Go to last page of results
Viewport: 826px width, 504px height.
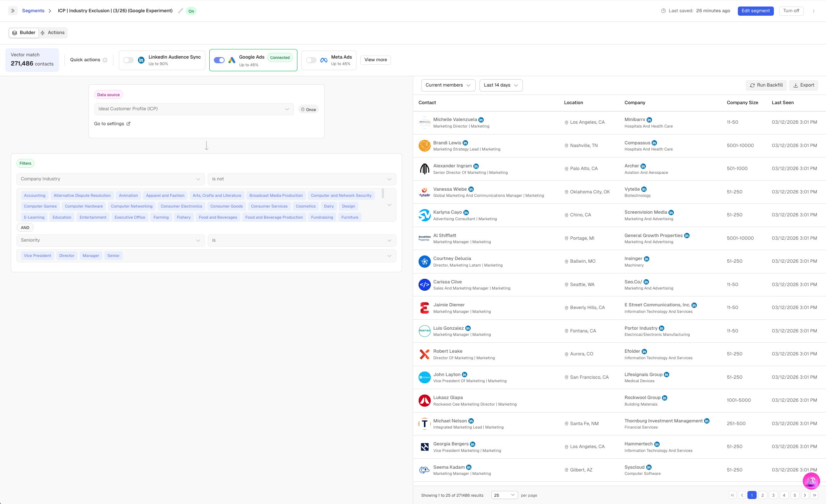815,495
